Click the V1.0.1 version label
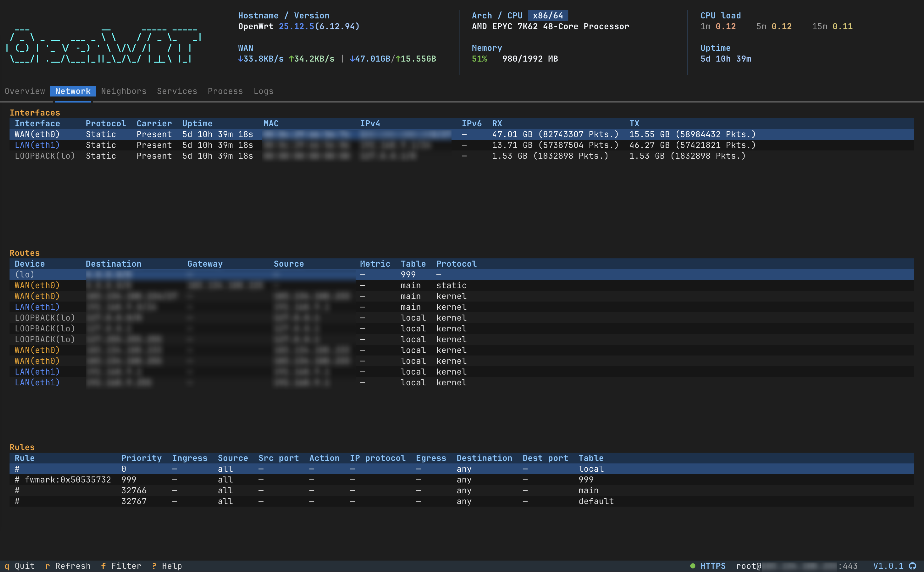Viewport: 924px width, 572px height. coord(888,566)
